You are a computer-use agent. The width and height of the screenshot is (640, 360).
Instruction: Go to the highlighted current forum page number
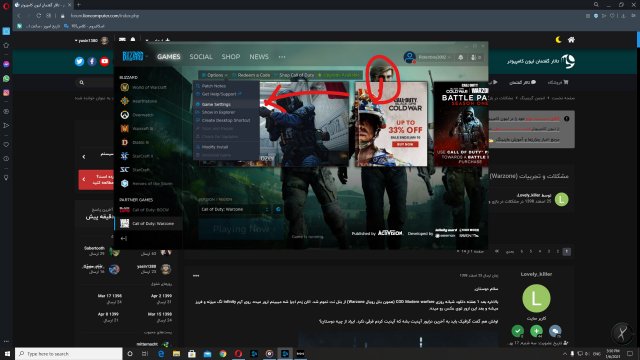[567, 251]
